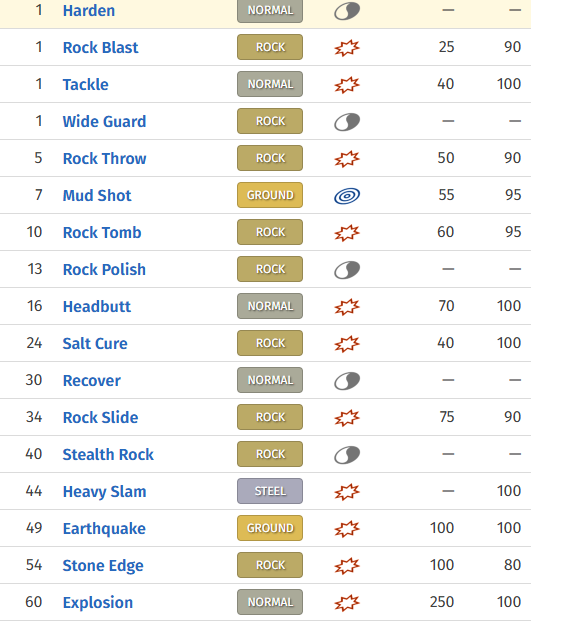Click the status category icon for Wide Guard
This screenshot has width=567, height=624.
point(347,122)
